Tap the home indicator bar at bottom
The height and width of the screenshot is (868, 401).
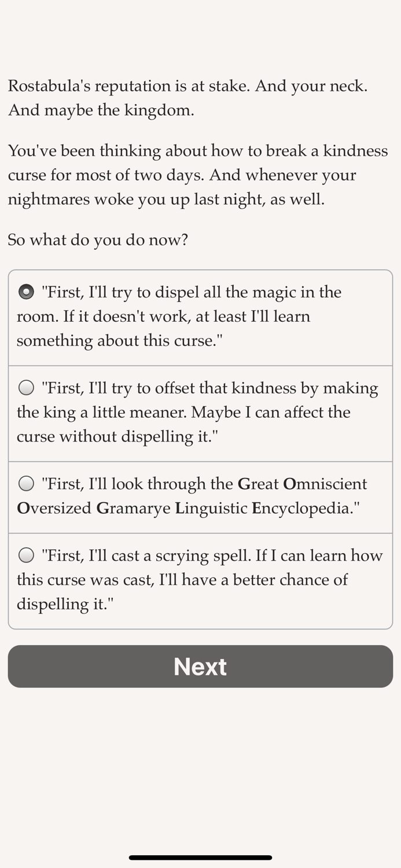coord(200,858)
